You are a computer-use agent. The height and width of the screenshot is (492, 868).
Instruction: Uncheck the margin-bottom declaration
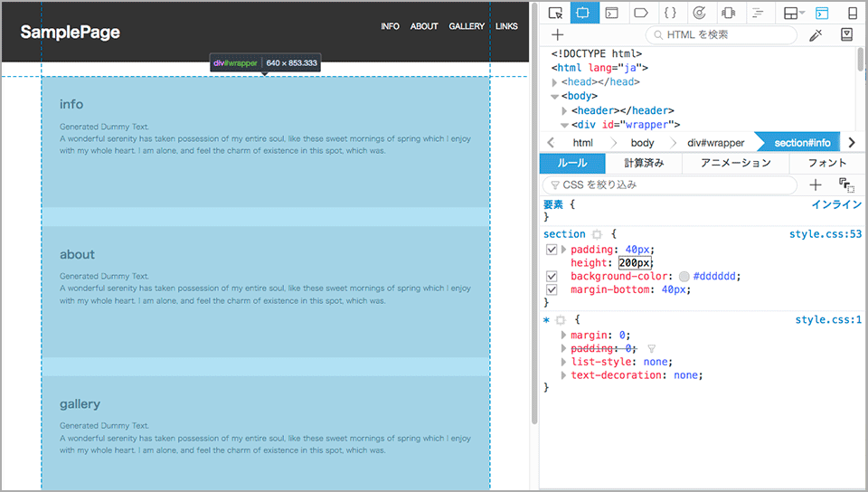point(552,289)
